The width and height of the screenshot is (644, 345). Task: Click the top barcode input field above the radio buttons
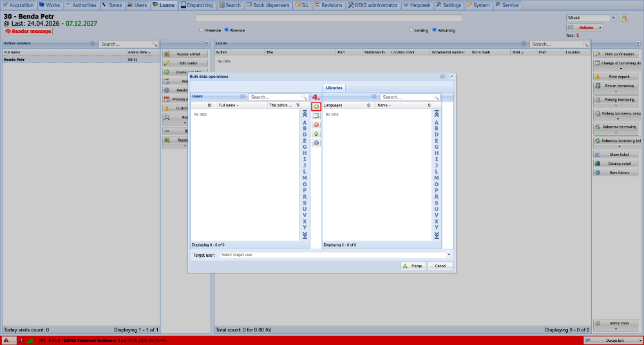[x=328, y=18]
